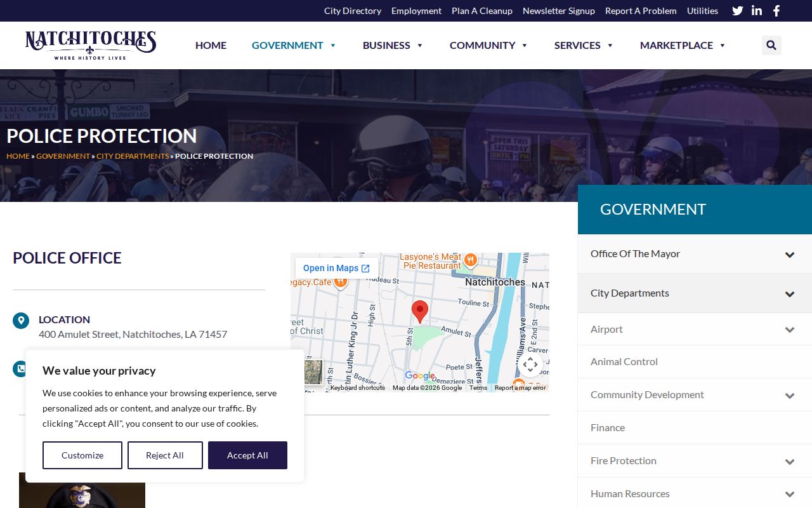Open the Home menu item
This screenshot has height=508, width=812.
tap(211, 45)
